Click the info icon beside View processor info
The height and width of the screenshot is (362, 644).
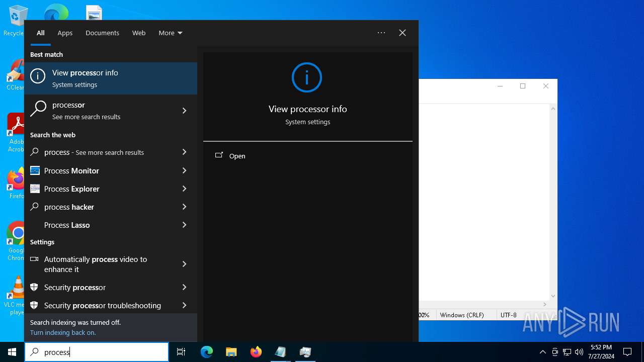38,76
